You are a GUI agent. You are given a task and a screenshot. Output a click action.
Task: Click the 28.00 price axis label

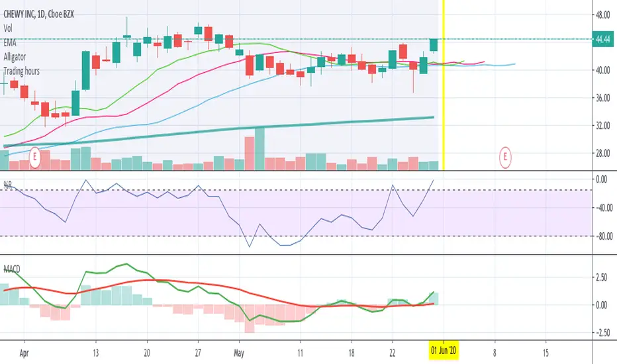tap(603, 154)
